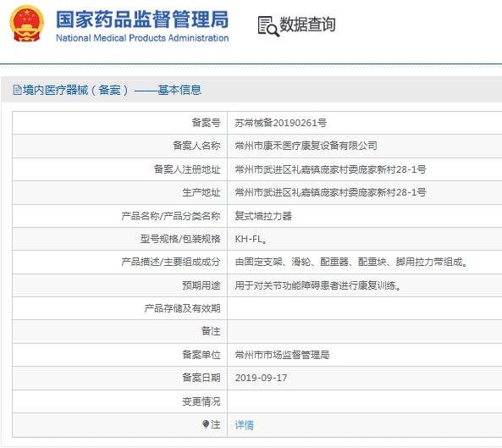Click the address value in 备案人注册地址 row
Screen dimensions: 502x448
coord(330,169)
